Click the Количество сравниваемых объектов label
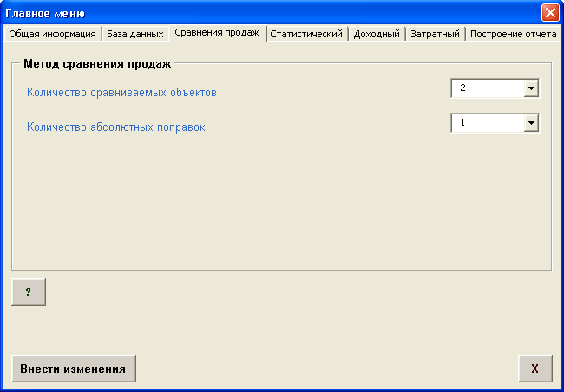The width and height of the screenshot is (564, 392). tap(121, 93)
